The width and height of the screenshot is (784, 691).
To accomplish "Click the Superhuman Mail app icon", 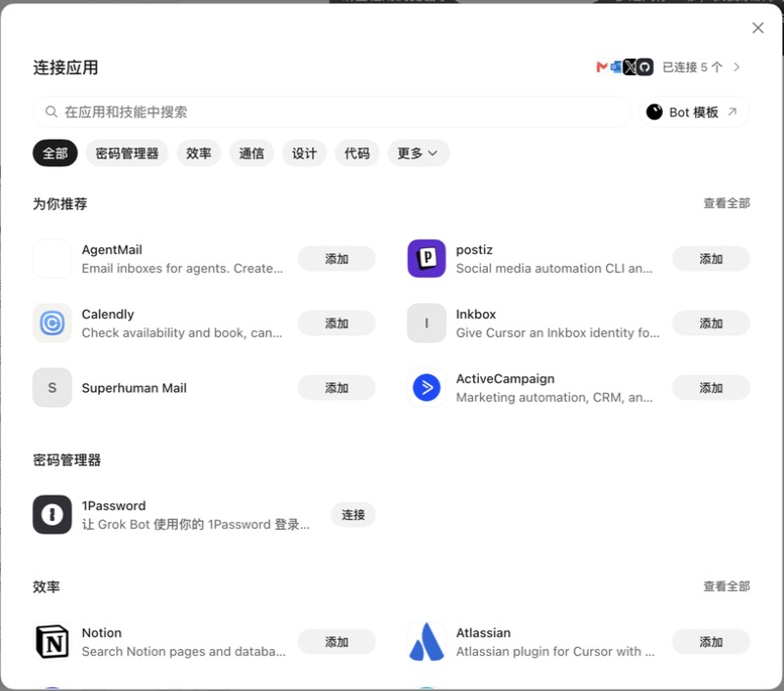I will pyautogui.click(x=52, y=387).
